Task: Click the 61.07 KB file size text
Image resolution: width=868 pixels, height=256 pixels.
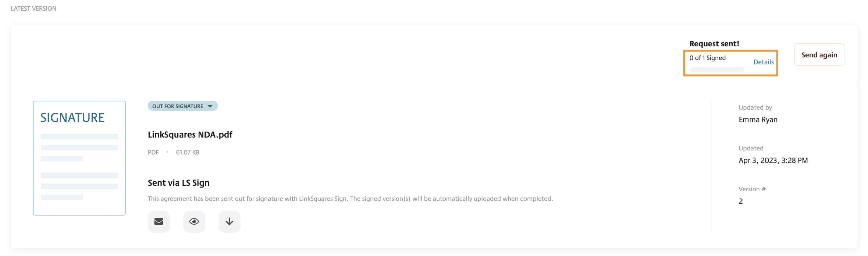Action: pos(188,152)
